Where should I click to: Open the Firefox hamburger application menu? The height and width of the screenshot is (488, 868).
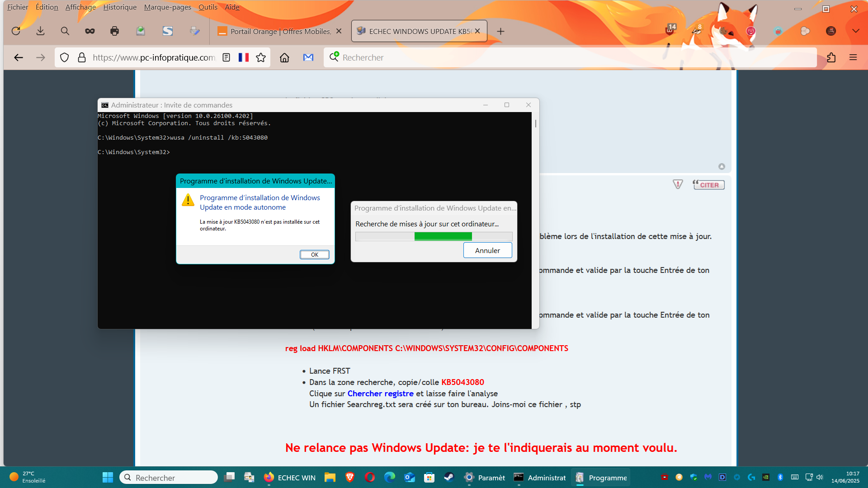click(x=853, y=57)
